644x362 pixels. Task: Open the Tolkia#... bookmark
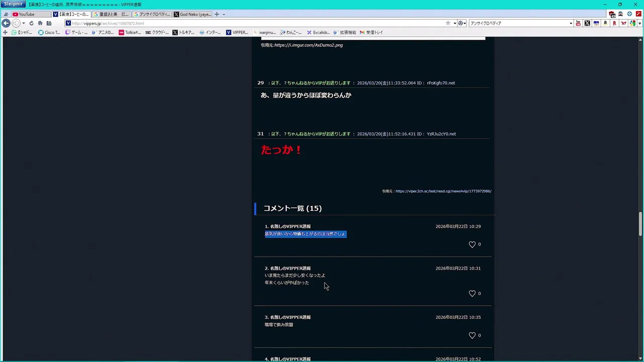click(x=130, y=32)
